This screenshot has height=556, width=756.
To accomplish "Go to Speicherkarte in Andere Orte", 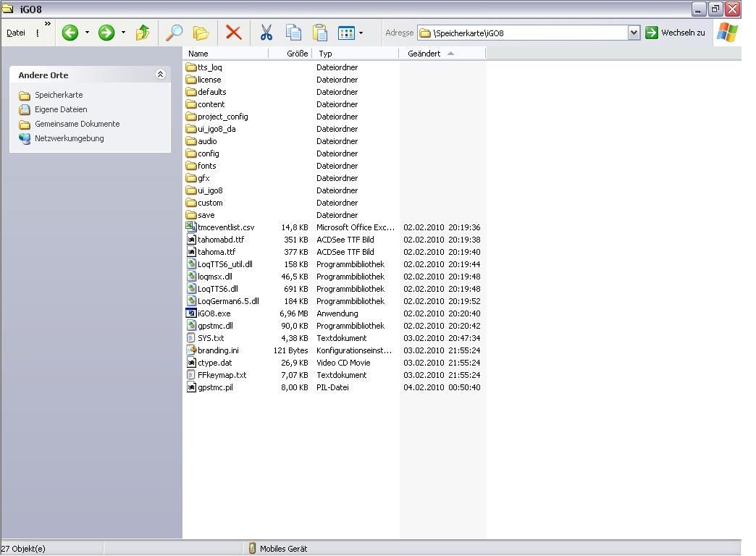I will pos(59,95).
